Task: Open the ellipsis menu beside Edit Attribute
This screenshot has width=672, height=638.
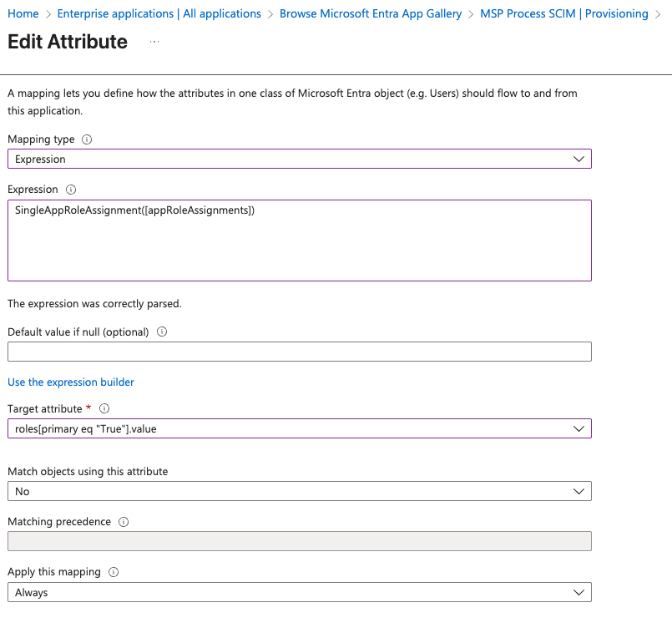Action: 154,42
